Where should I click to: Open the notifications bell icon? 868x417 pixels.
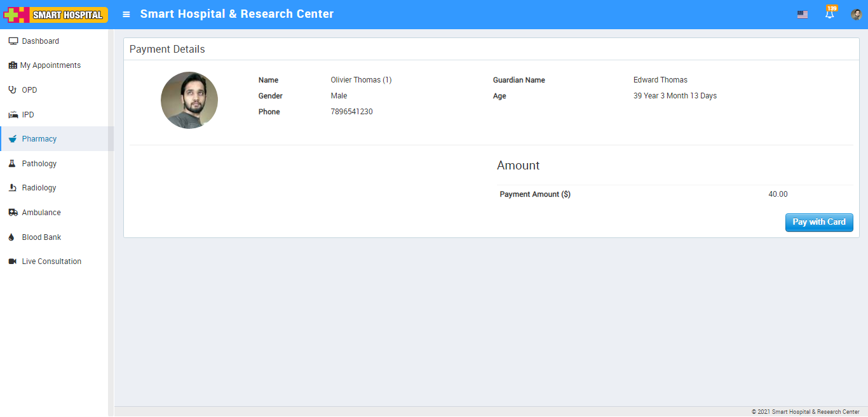click(x=829, y=14)
